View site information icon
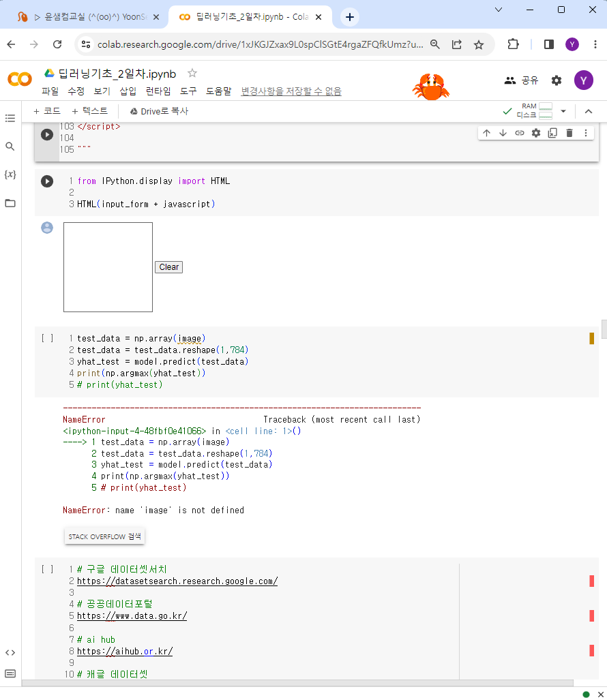 [x=86, y=44]
